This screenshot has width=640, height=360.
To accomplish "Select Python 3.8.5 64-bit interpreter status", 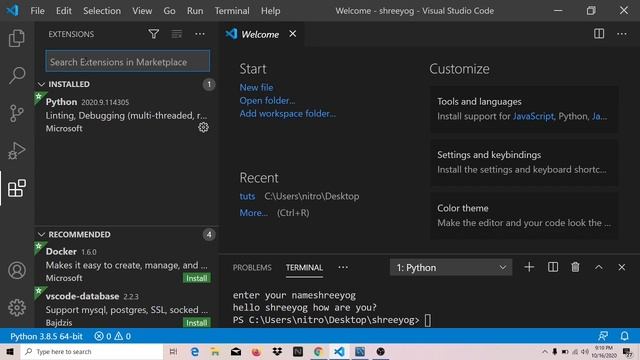I will click(x=47, y=336).
